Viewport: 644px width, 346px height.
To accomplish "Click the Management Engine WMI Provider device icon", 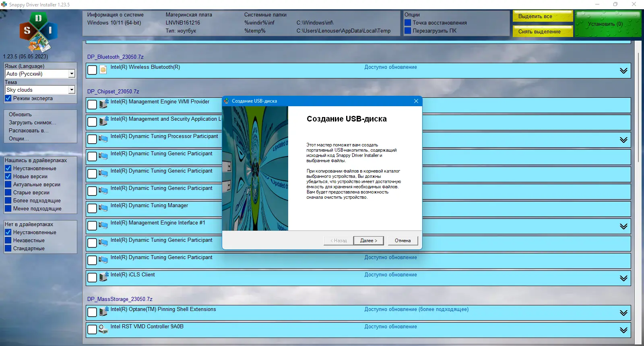I will click(104, 104).
